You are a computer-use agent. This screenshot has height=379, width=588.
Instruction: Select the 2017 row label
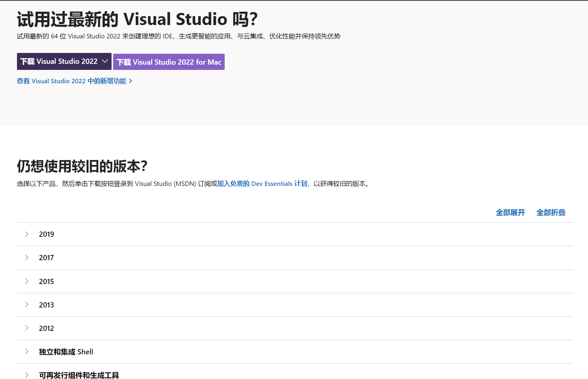(46, 258)
